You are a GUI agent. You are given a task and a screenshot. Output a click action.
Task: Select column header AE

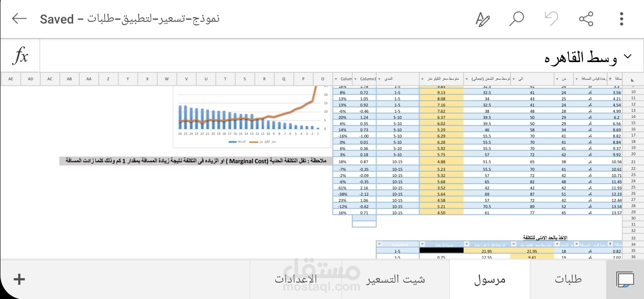pos(11,79)
